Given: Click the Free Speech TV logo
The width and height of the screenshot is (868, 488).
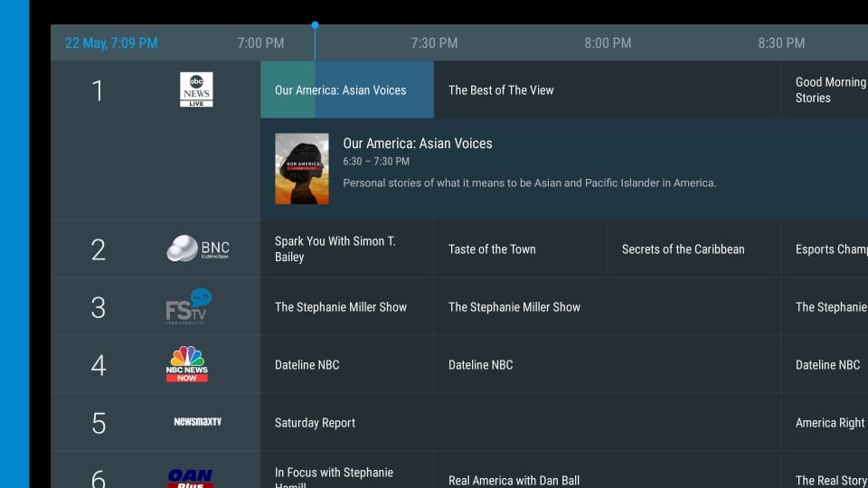Looking at the screenshot, I should click(x=188, y=306).
